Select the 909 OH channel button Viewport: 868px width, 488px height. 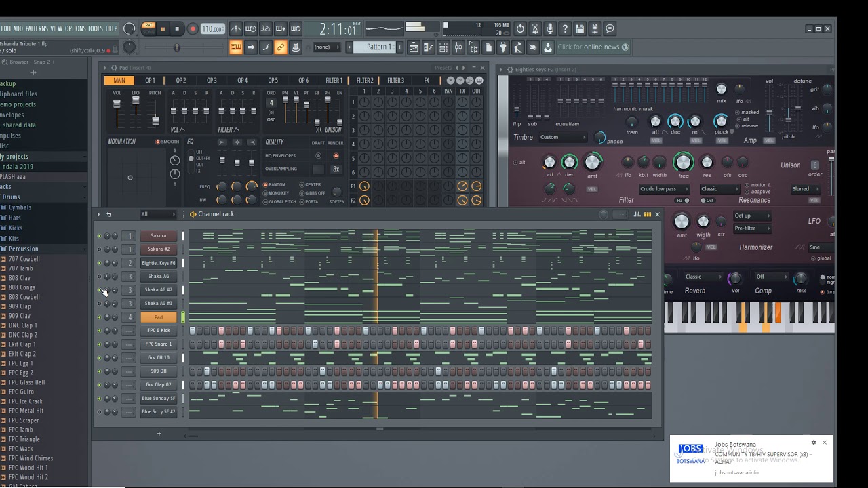tap(159, 371)
